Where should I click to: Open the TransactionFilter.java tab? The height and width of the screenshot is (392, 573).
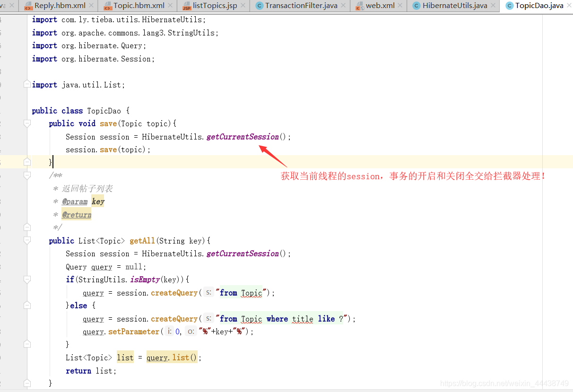pos(300,6)
